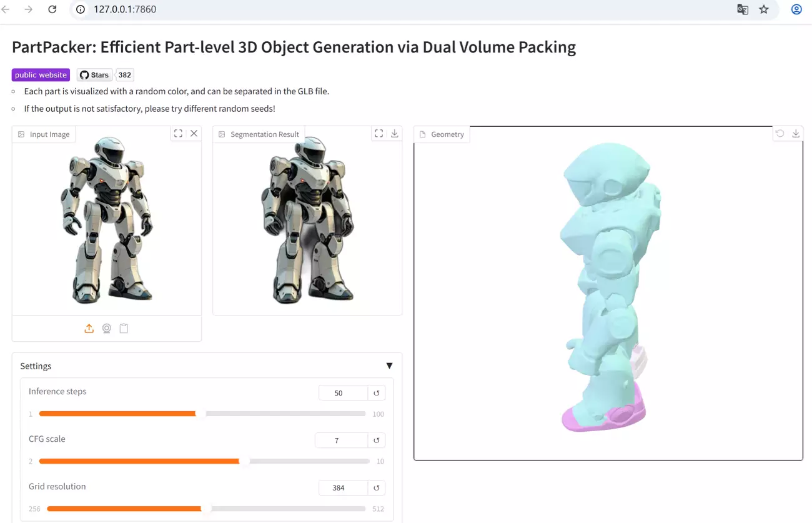
Task: Reload the page with the refresh icon
Action: (x=52, y=9)
